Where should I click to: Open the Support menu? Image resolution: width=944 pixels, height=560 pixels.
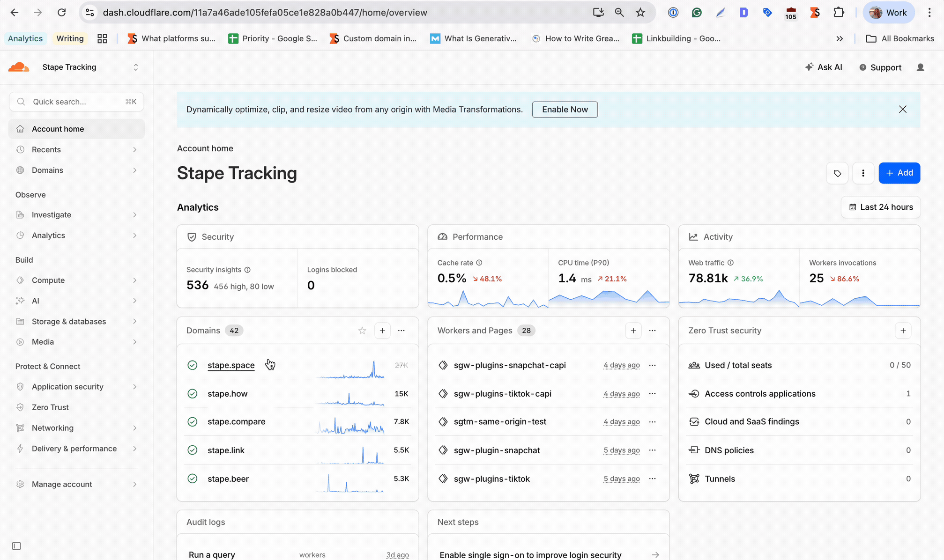[880, 67]
